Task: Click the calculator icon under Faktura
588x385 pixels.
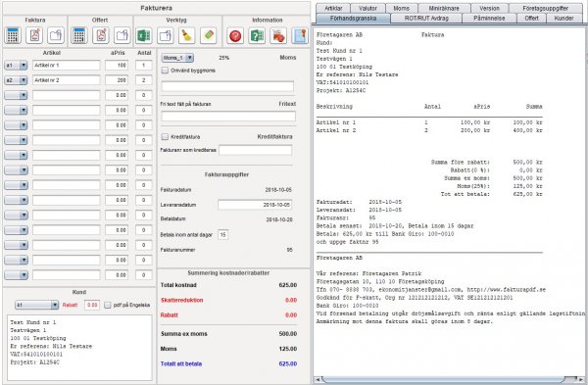Action: click(13, 35)
